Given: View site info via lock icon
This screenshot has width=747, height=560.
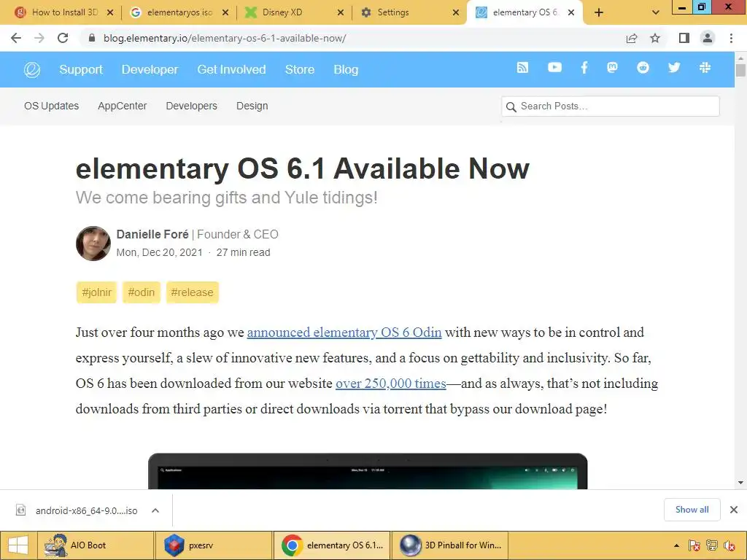Looking at the screenshot, I should (x=92, y=38).
